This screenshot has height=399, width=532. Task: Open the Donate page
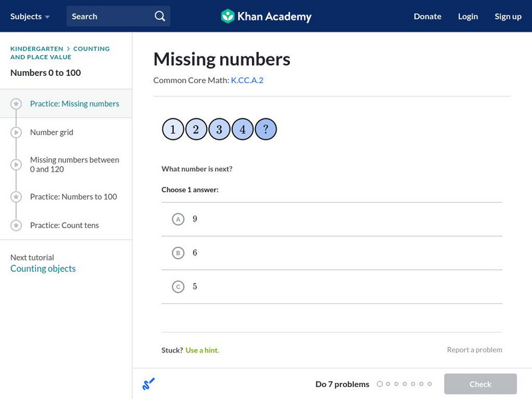pyautogui.click(x=427, y=16)
